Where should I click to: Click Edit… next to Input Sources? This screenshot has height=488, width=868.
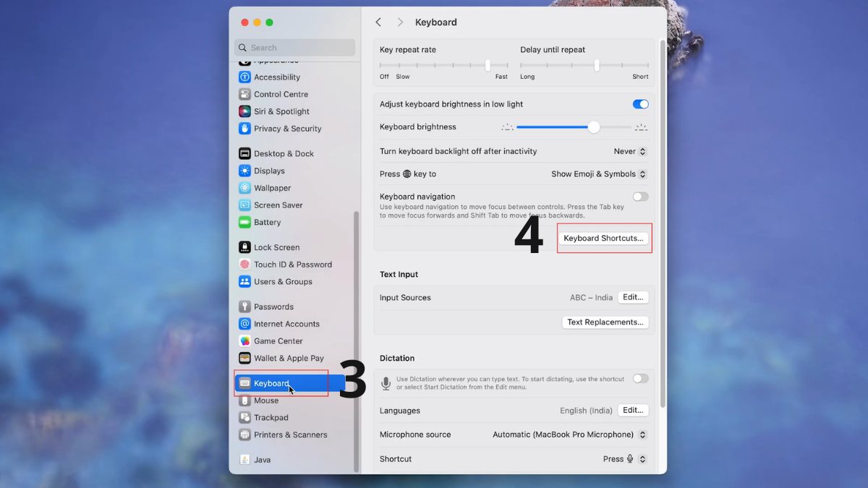(633, 297)
